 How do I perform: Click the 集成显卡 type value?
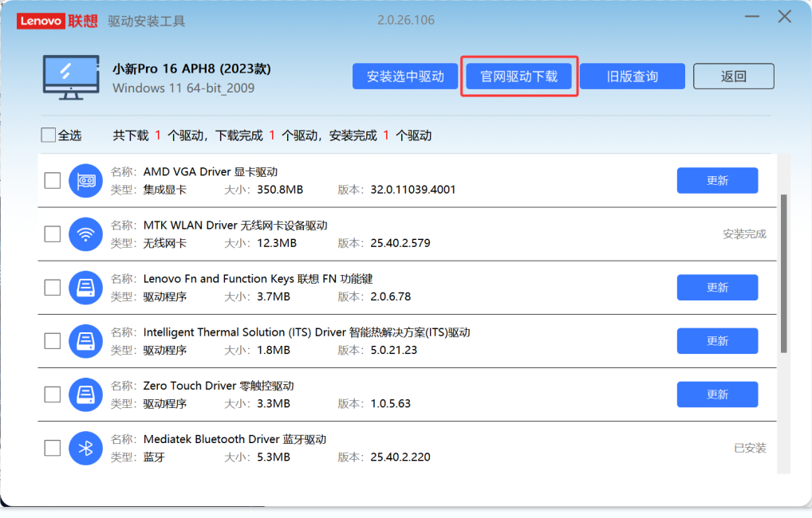(164, 190)
